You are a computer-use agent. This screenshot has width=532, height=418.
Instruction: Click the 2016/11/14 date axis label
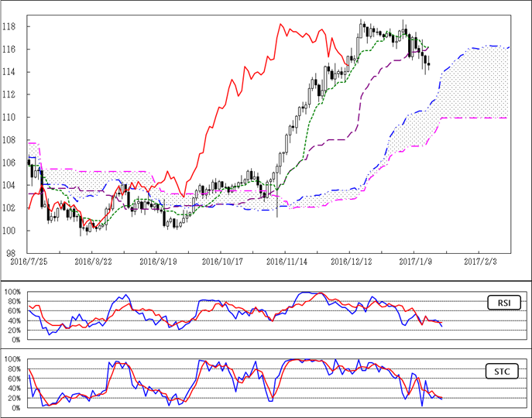287,262
